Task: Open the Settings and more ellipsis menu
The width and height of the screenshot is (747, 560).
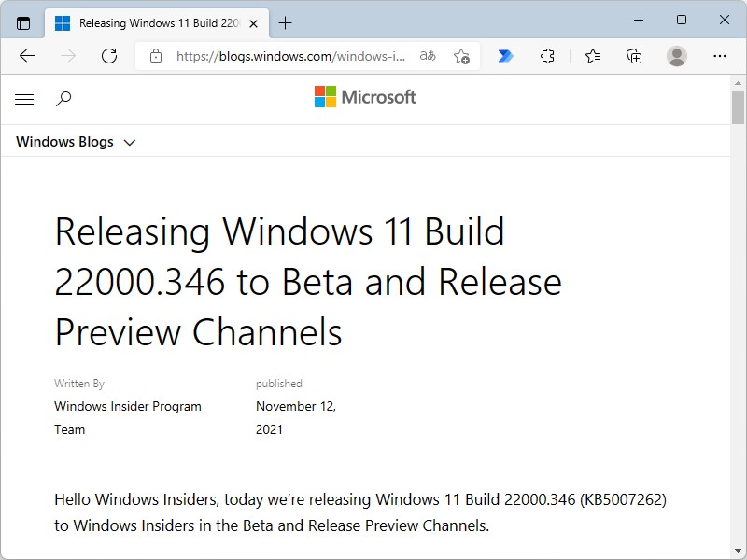Action: coord(720,56)
